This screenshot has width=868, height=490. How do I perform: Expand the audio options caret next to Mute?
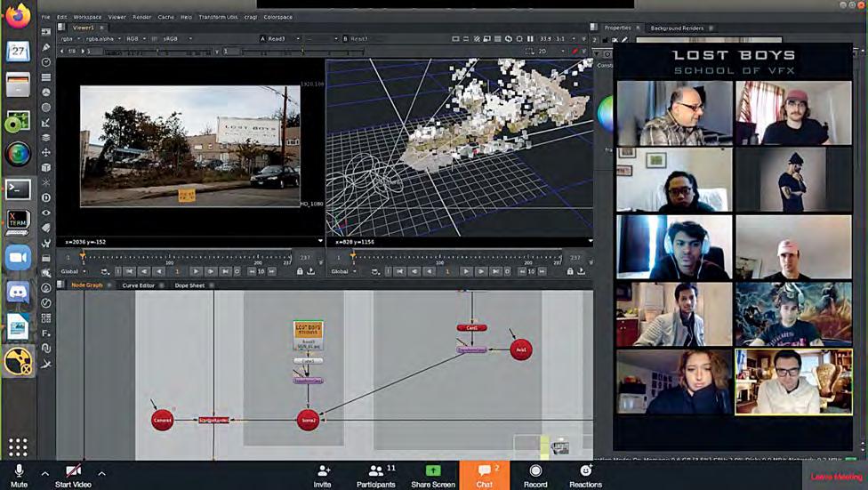tap(44, 474)
